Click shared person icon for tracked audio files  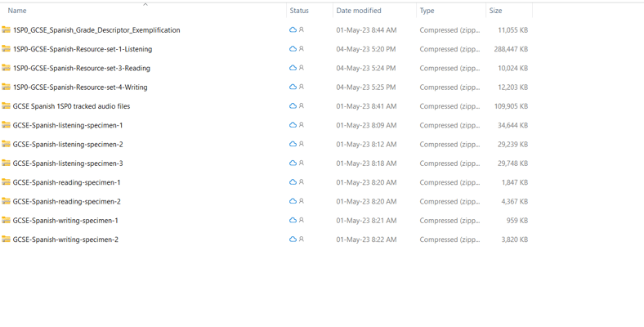point(302,106)
